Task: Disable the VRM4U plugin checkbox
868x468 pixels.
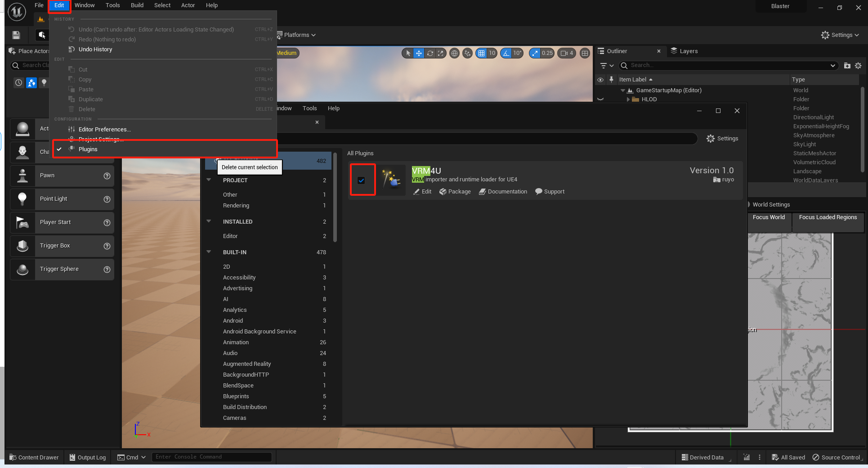Action: pyautogui.click(x=361, y=180)
